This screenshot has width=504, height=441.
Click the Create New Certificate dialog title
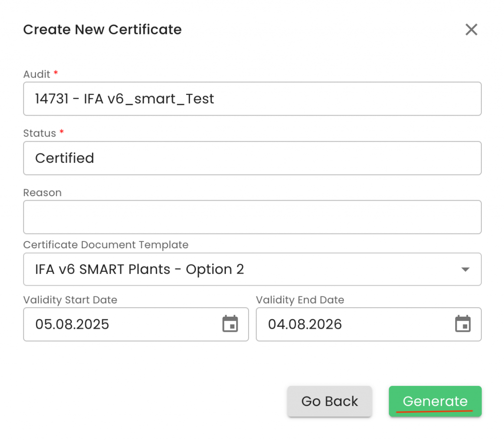[102, 30]
